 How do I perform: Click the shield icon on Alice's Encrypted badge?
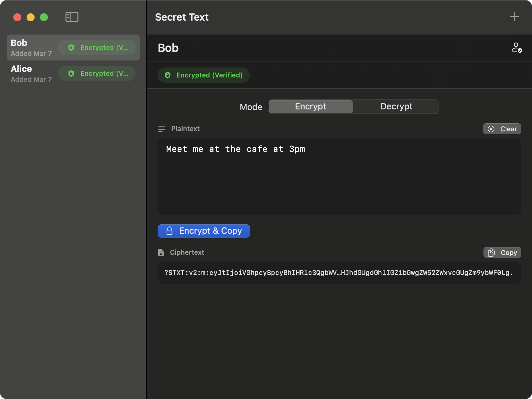pyautogui.click(x=72, y=73)
